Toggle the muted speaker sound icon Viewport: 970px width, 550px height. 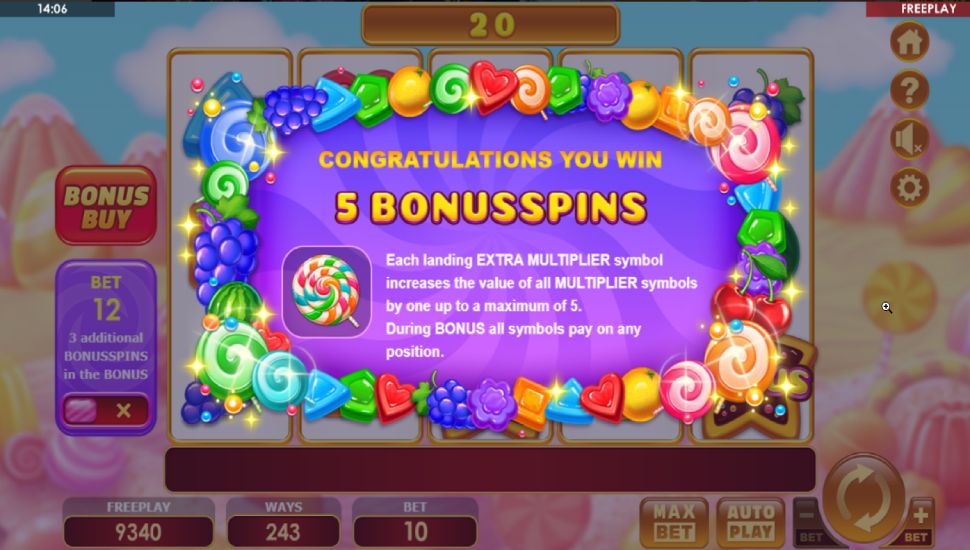tap(909, 139)
